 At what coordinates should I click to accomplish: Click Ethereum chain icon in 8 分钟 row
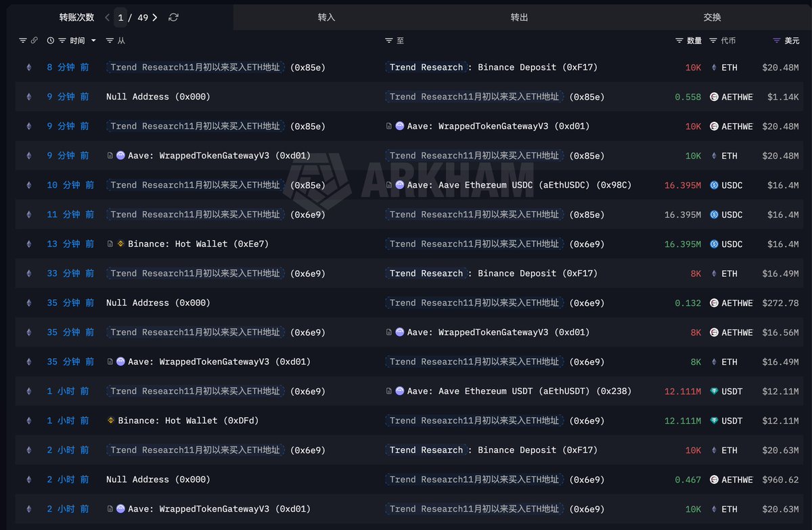[28, 68]
